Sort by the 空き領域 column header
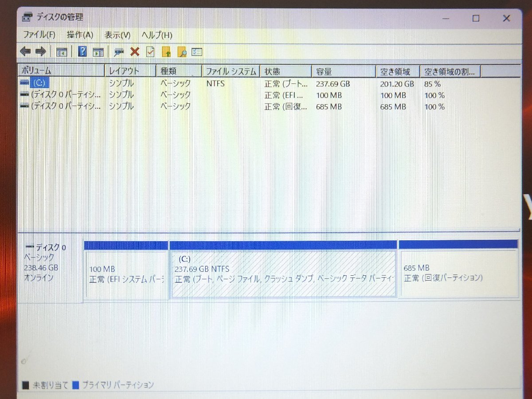The height and width of the screenshot is (399, 532). pos(398,71)
